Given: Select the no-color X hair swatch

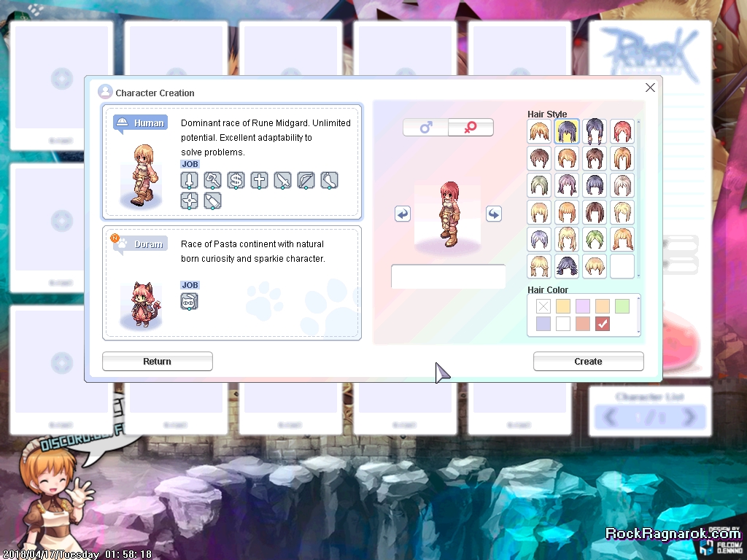Looking at the screenshot, I should point(543,306).
